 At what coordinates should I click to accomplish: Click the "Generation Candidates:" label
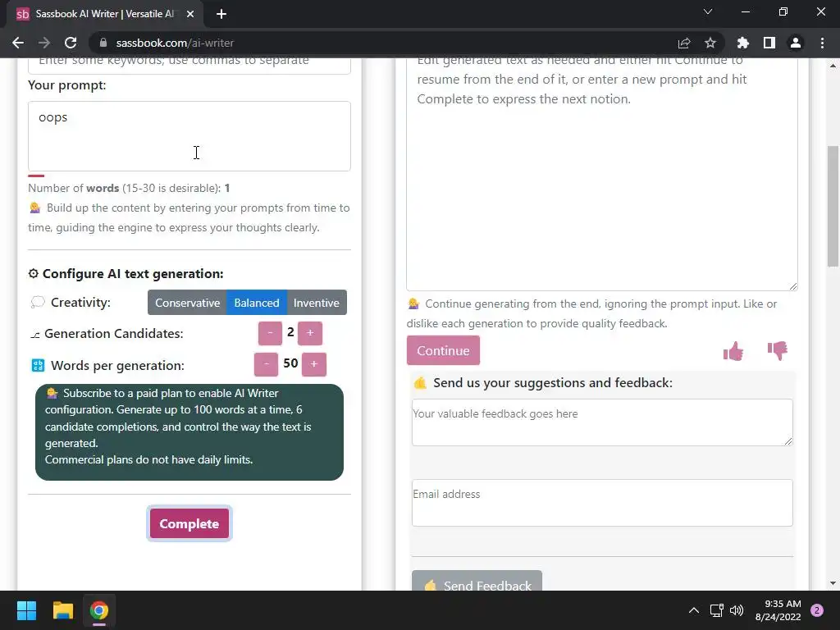coord(113,333)
